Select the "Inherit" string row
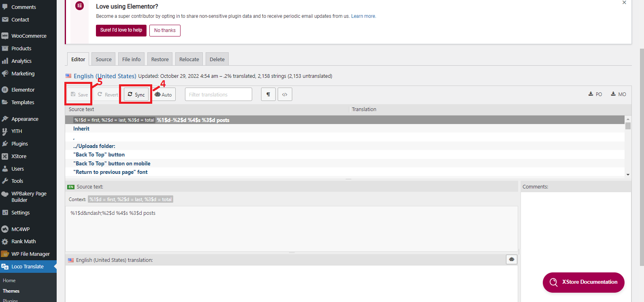This screenshot has height=302, width=644. tap(345, 129)
